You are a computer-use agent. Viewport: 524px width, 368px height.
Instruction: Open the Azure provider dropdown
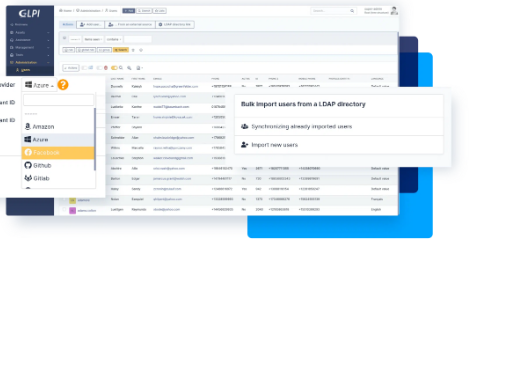point(39,85)
